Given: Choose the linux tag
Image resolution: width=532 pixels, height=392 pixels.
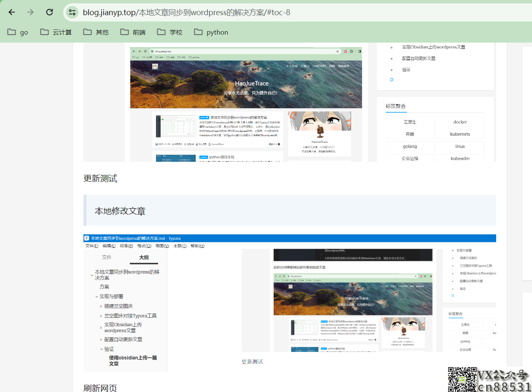Looking at the screenshot, I should click(460, 146).
